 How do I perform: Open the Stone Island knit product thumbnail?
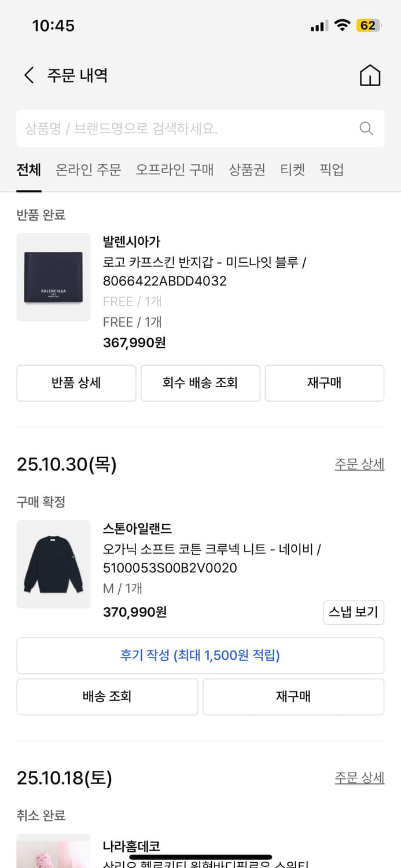coord(53,564)
